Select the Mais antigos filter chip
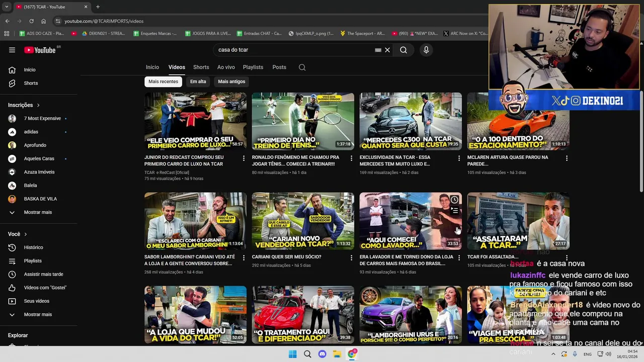The height and width of the screenshot is (362, 644). (231, 81)
